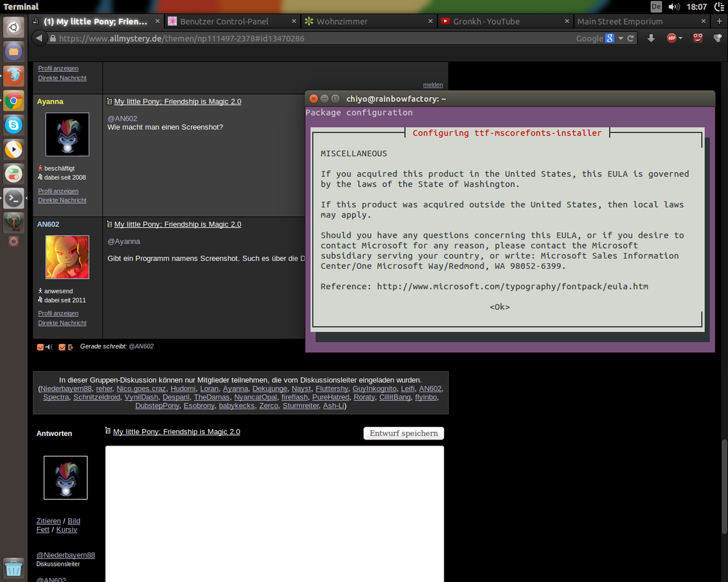
Task: Open the Files manager in the launcher
Action: tap(14, 52)
